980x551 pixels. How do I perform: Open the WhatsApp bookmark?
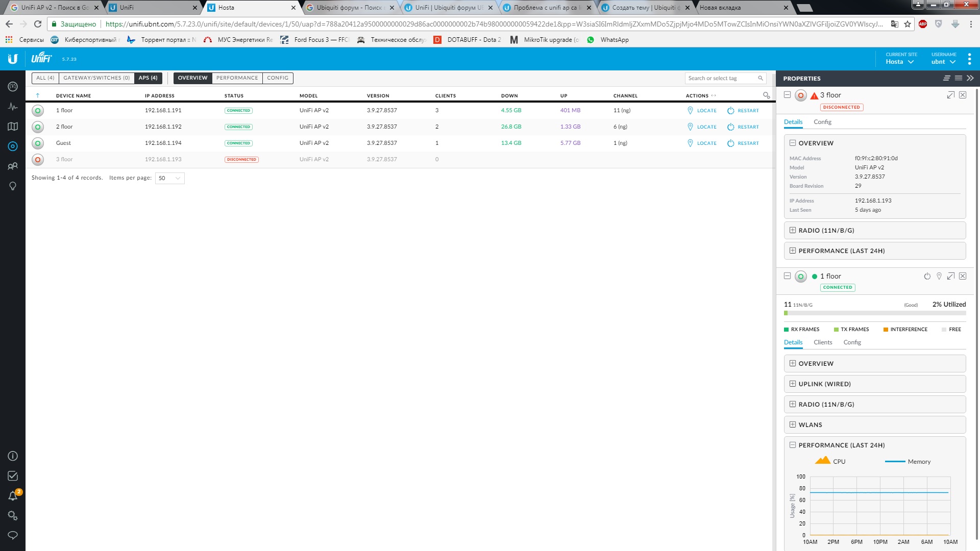point(608,40)
